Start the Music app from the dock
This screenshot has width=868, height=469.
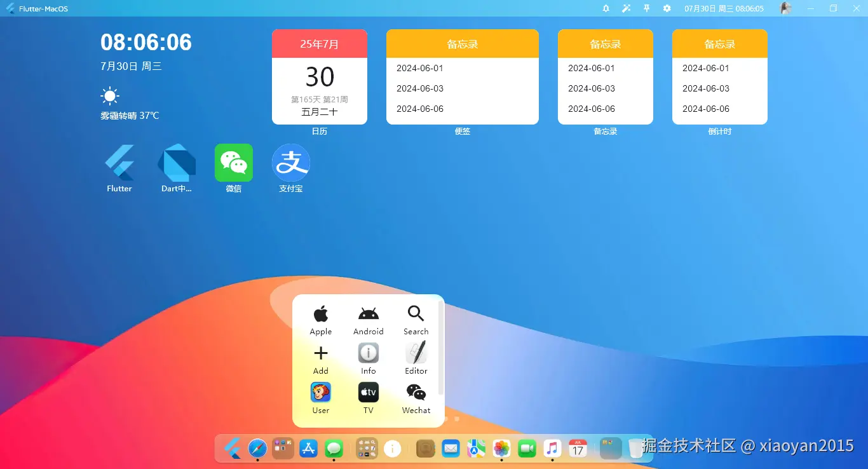click(552, 448)
